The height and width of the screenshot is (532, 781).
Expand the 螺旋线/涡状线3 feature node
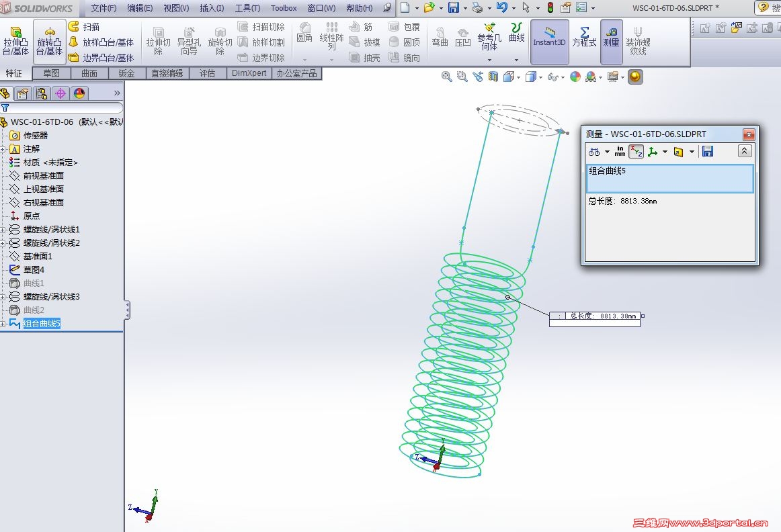[3, 297]
